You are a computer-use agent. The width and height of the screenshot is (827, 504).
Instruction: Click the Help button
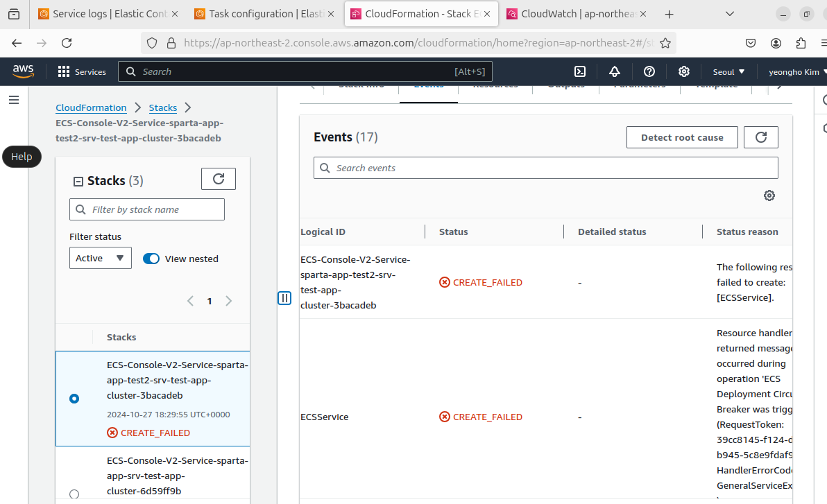click(22, 157)
